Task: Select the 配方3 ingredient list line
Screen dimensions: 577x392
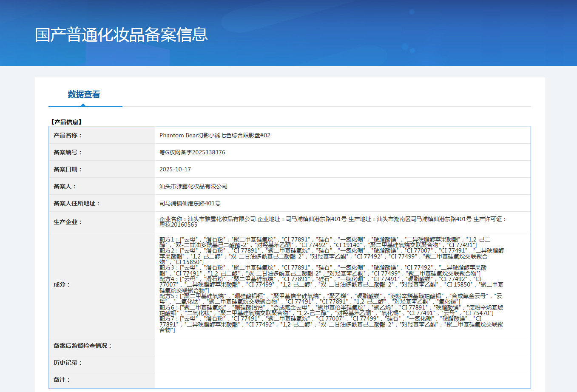Action: 323,270
